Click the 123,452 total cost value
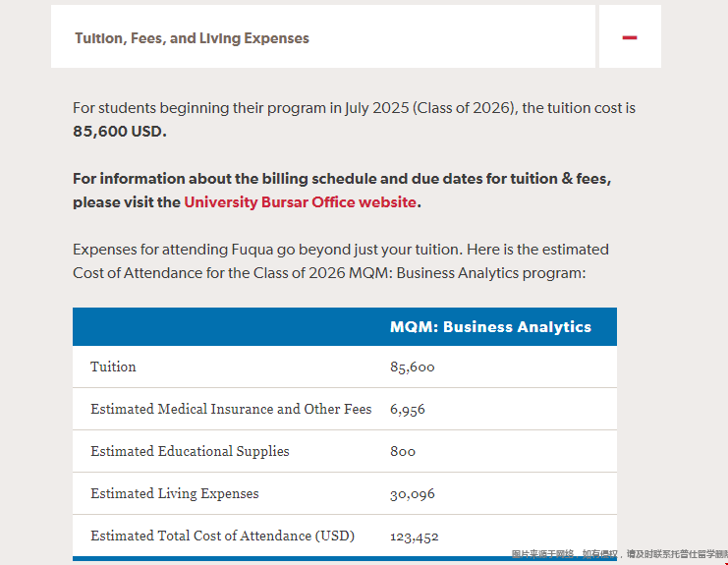 pyautogui.click(x=415, y=537)
